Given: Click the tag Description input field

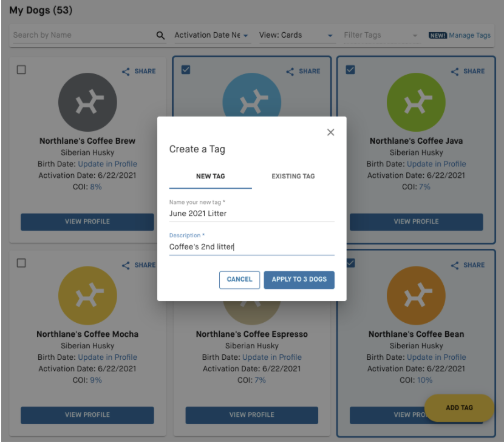Looking at the screenshot, I should click(x=251, y=246).
